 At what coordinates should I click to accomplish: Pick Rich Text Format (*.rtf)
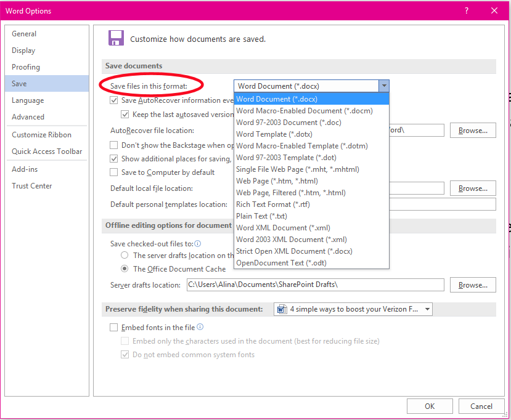coord(311,204)
